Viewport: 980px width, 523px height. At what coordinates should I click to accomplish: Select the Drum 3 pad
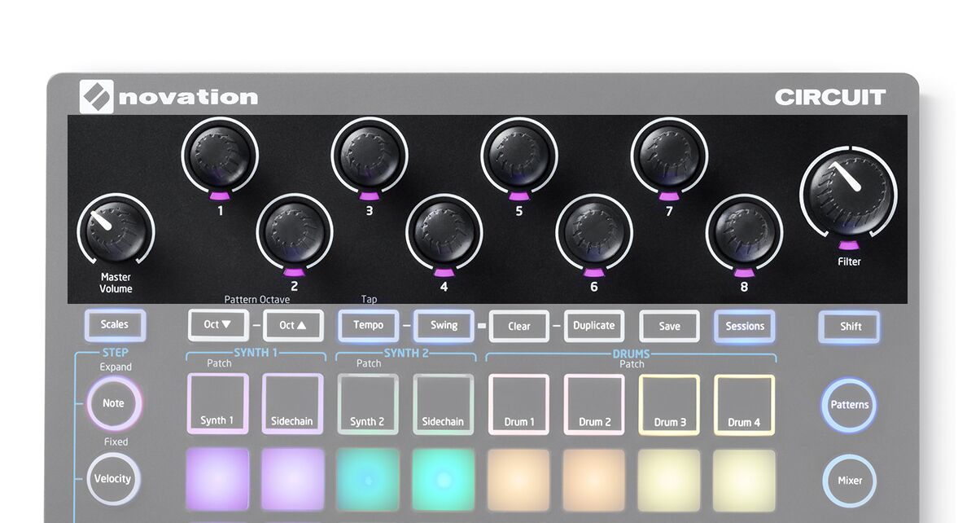[670, 405]
